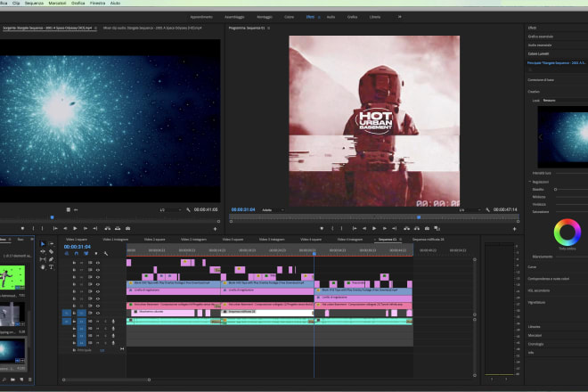Open the Sequenza menu

34,3
